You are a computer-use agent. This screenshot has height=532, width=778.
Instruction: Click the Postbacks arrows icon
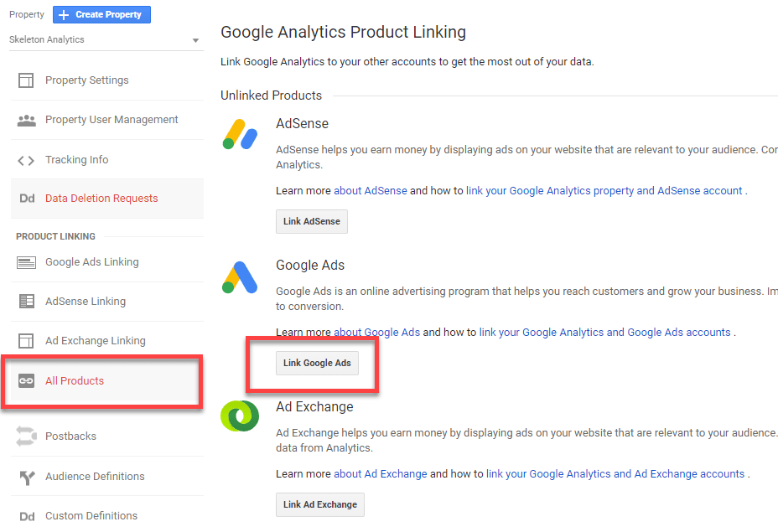pos(26,436)
